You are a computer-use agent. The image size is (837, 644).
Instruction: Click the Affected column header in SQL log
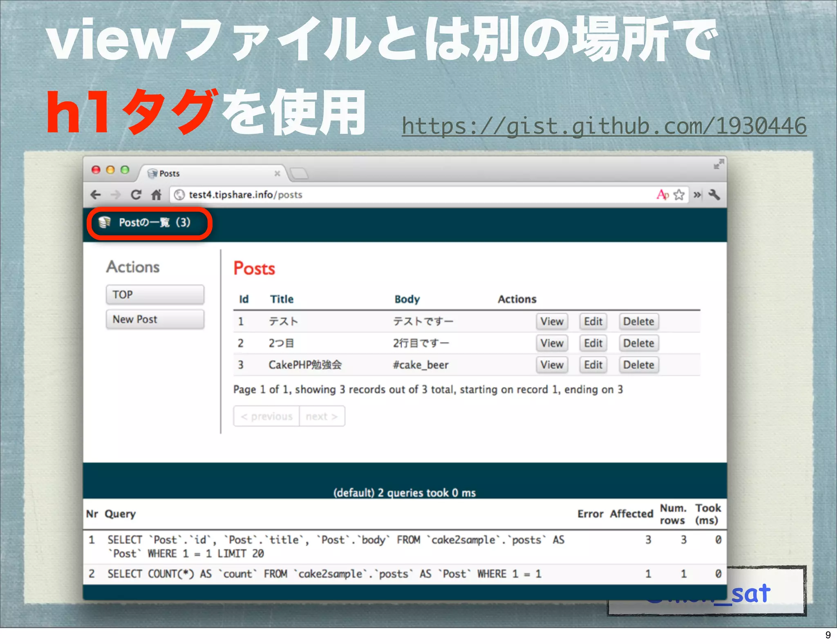(x=631, y=514)
